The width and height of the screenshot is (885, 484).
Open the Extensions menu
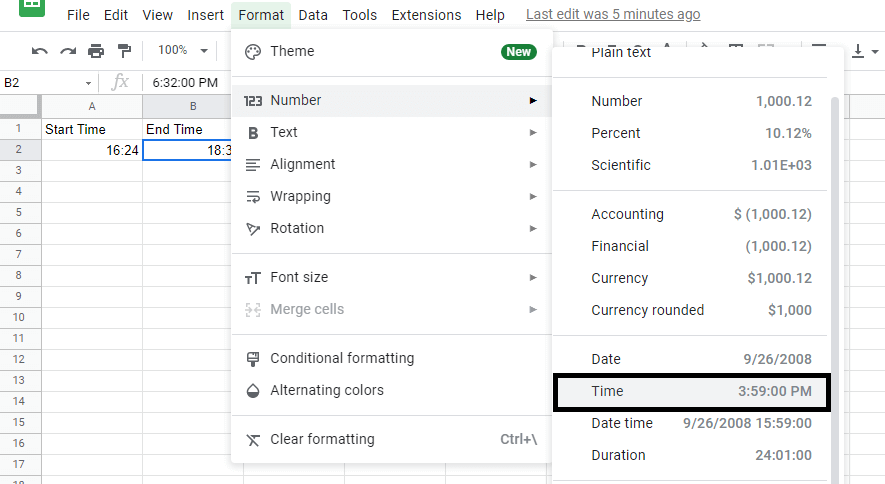tap(426, 15)
